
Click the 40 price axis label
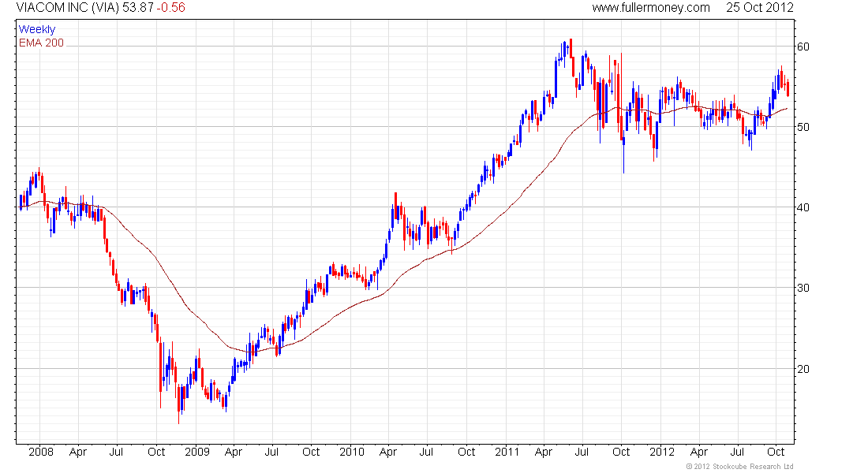pyautogui.click(x=803, y=207)
